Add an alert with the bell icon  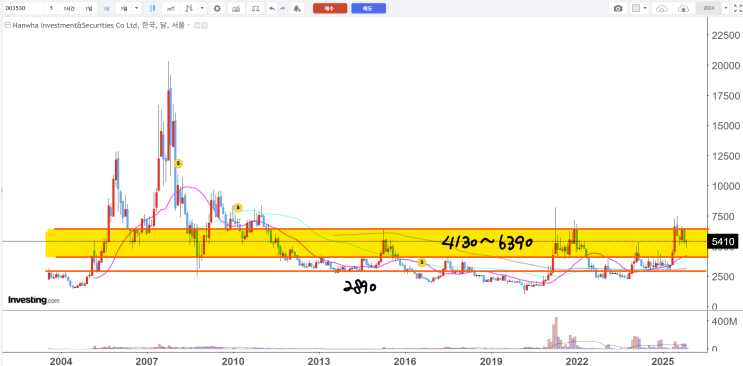click(x=297, y=9)
